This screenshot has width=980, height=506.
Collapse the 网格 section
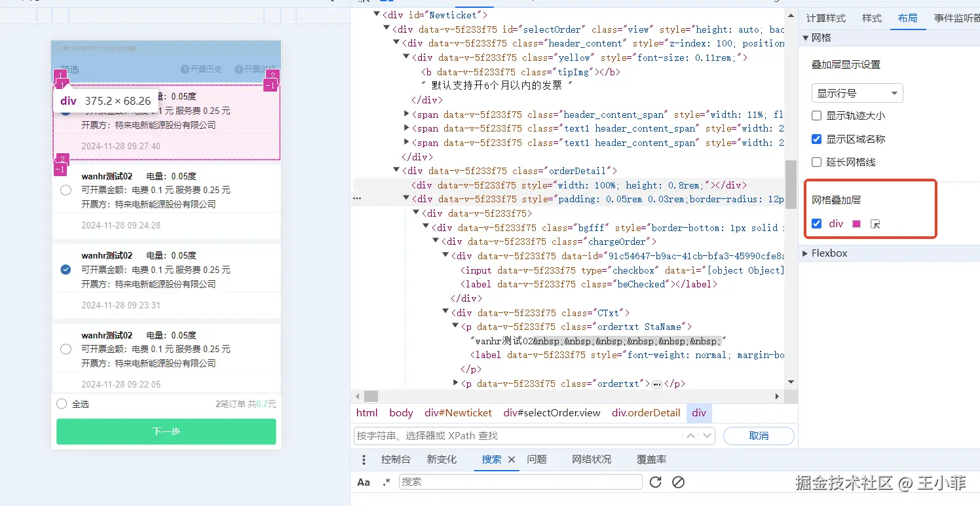tap(806, 38)
